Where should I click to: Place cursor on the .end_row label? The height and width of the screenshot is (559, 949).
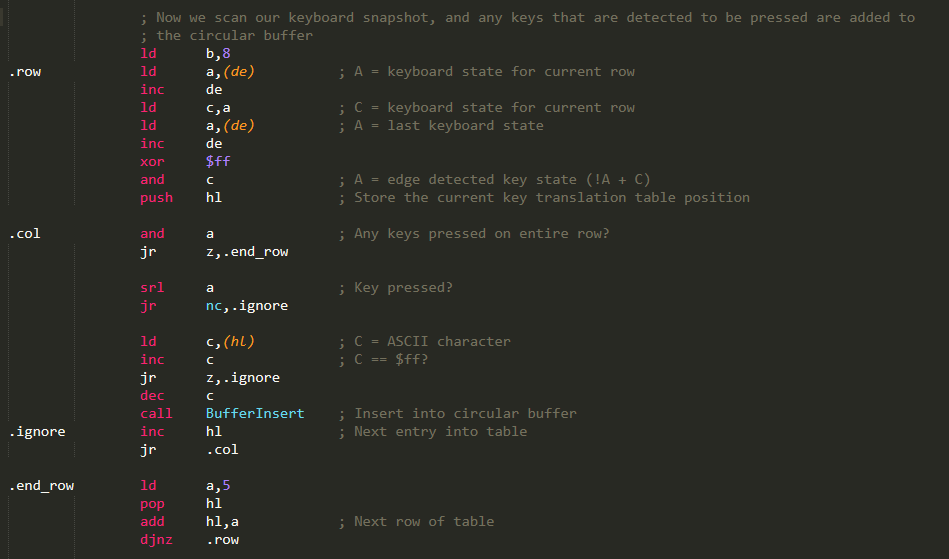coord(41,486)
